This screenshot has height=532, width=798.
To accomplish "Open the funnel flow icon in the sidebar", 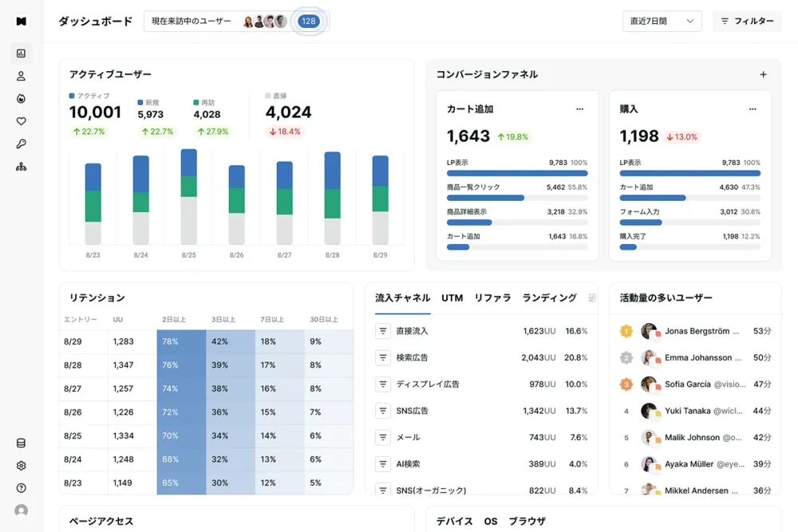I will coord(21,166).
